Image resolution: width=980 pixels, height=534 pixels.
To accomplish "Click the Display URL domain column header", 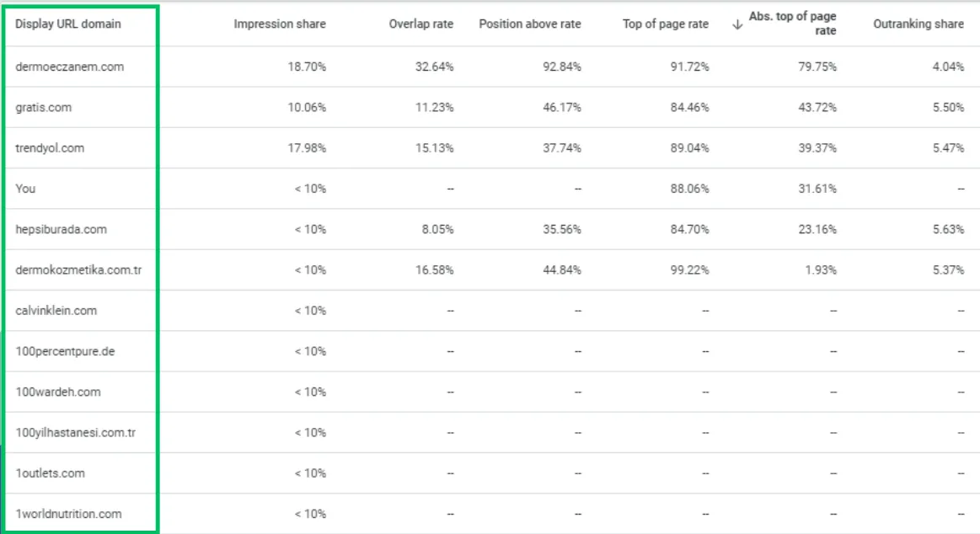I will [x=68, y=24].
